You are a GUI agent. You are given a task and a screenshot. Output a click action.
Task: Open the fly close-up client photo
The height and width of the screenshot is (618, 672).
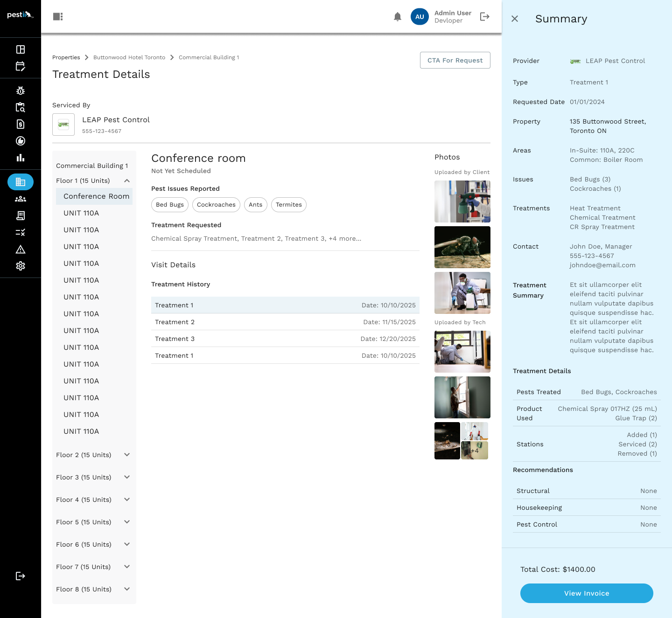462,247
